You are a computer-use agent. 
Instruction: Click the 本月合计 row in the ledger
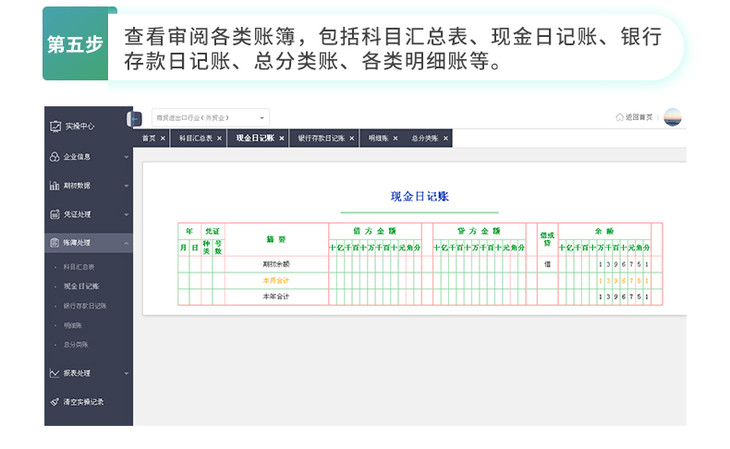click(274, 281)
